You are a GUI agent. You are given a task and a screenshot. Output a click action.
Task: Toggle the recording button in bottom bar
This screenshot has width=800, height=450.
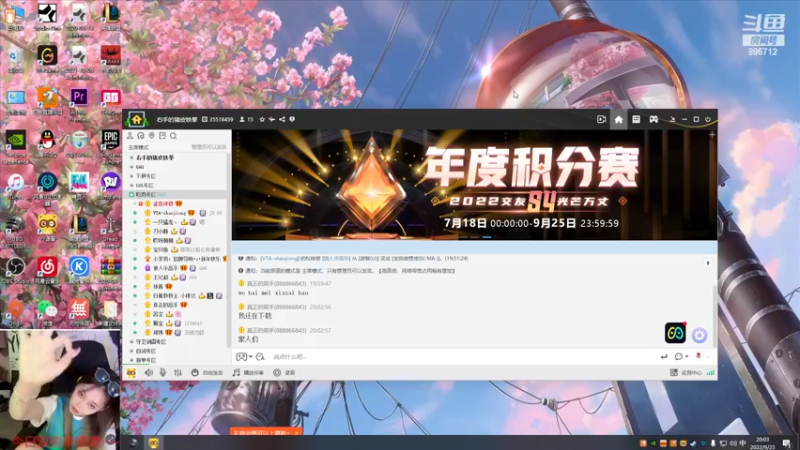point(284,373)
